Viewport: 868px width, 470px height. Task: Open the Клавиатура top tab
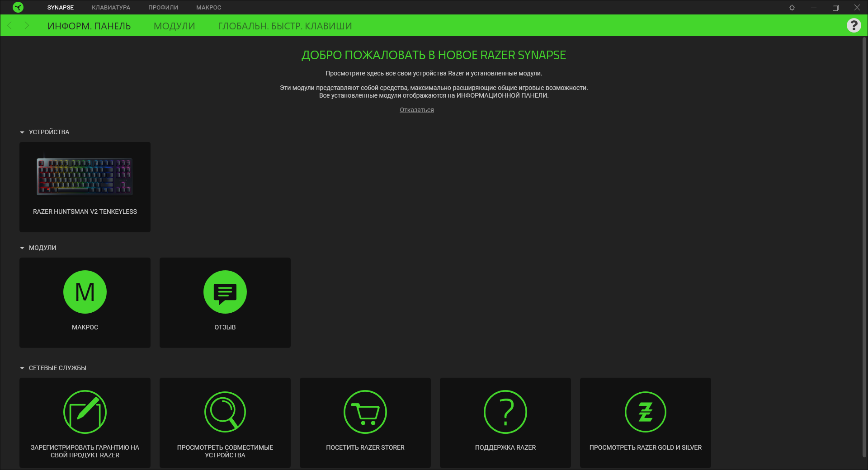pos(111,8)
